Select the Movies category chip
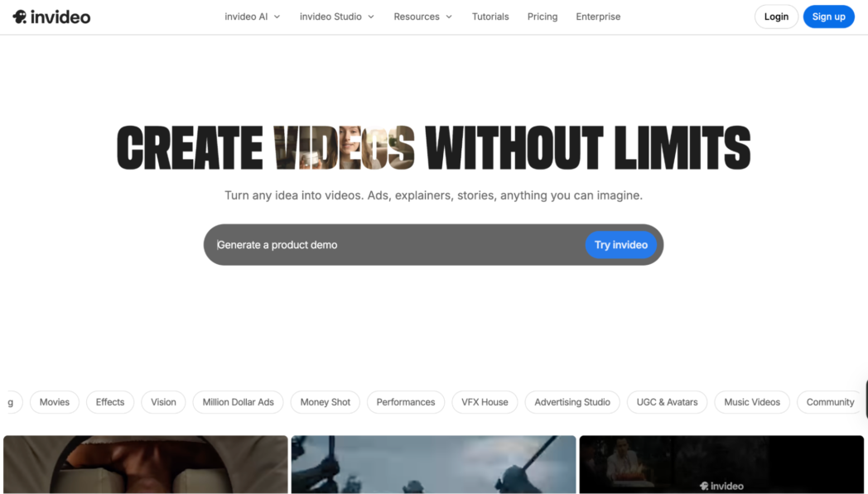868x494 pixels. coord(55,402)
